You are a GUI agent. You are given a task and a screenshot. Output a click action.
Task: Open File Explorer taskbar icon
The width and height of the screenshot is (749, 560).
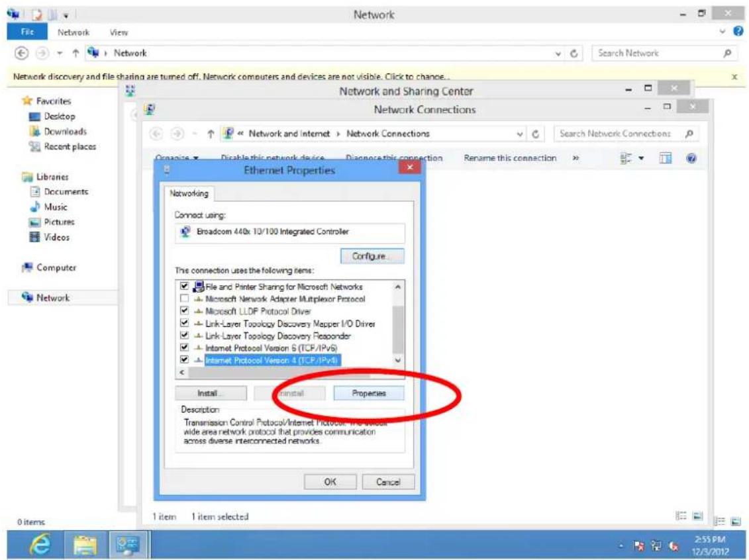85,544
